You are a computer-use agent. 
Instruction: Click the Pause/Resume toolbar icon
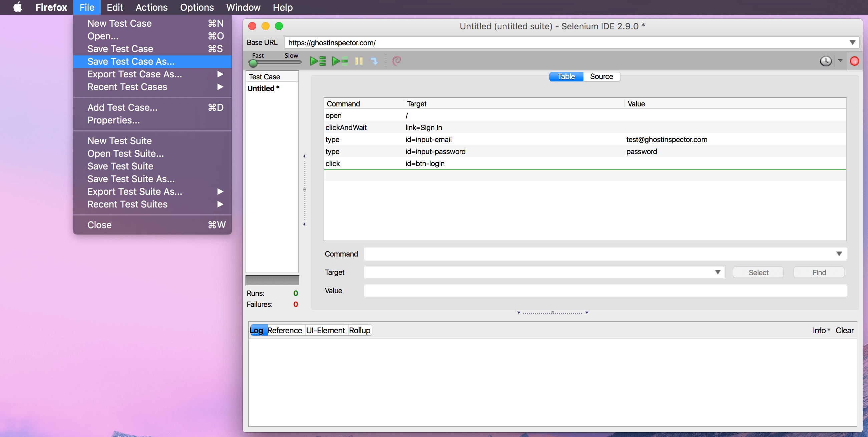[359, 61]
